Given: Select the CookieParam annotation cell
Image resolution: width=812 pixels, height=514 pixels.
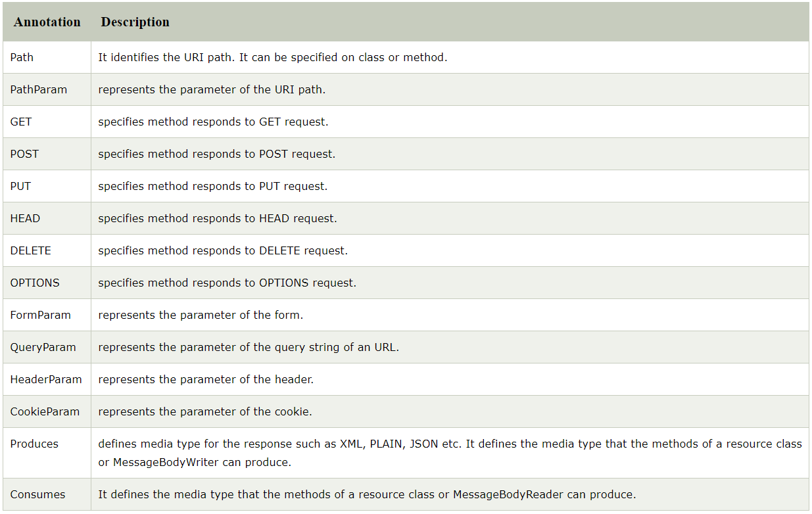Looking at the screenshot, I should coord(45,411).
